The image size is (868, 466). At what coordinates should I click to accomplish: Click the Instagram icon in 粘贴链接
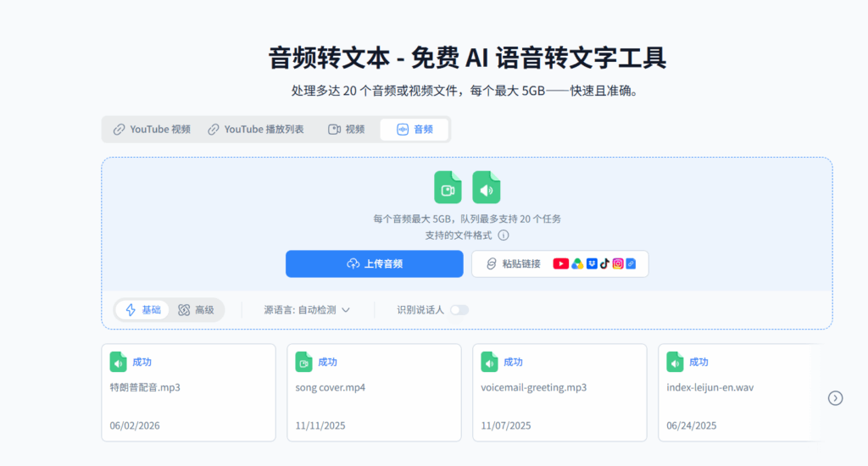(x=618, y=264)
